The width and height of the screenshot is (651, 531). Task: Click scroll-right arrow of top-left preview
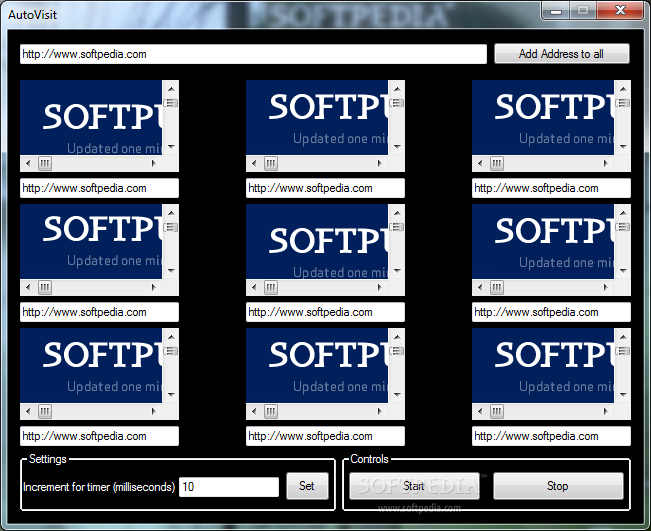click(x=154, y=163)
